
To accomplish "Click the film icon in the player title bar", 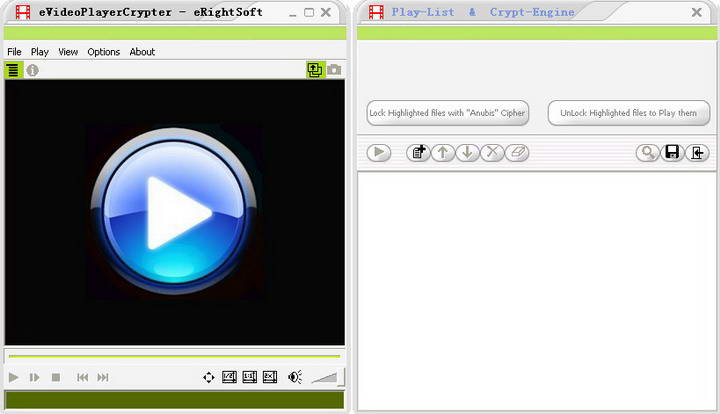I will click(x=23, y=12).
